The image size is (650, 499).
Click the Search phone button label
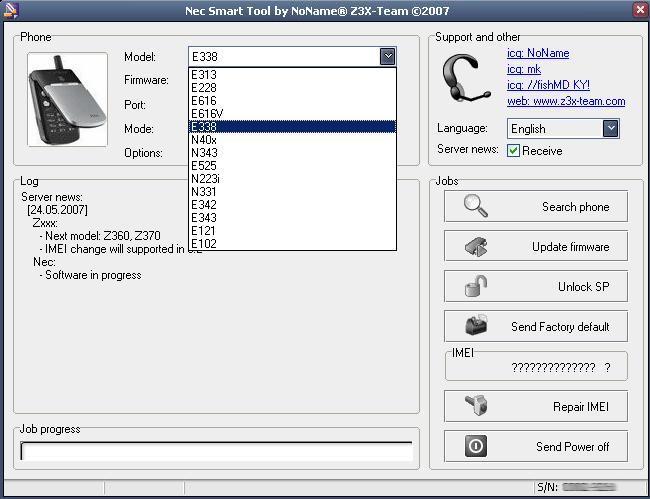tap(575, 207)
